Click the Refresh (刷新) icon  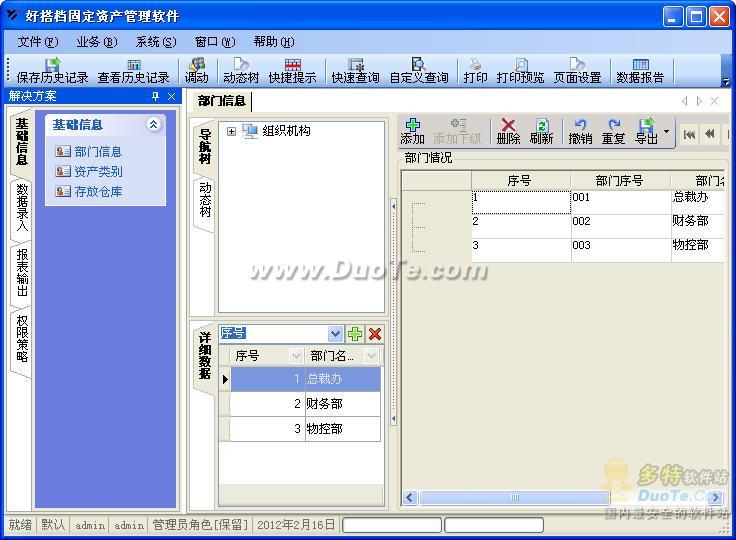[542, 131]
